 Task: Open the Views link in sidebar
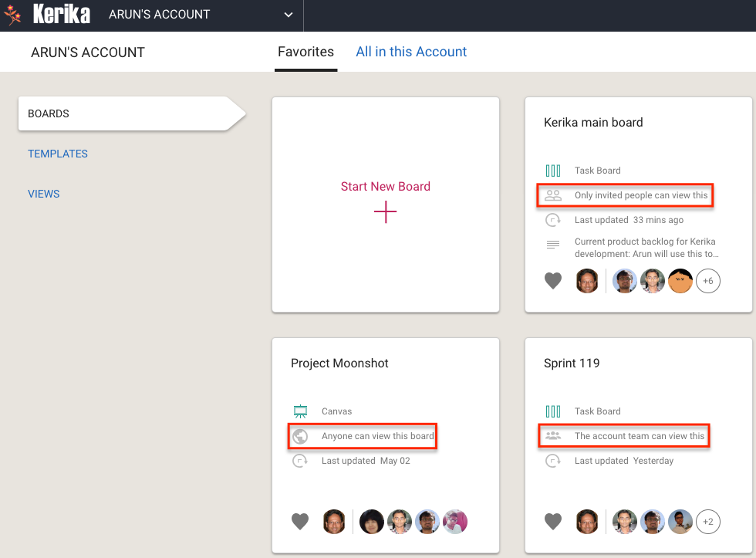coord(44,194)
